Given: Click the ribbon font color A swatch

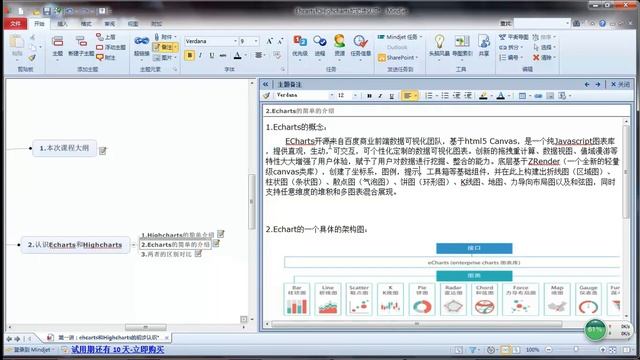Looking at the screenshot, I should pos(238,55).
